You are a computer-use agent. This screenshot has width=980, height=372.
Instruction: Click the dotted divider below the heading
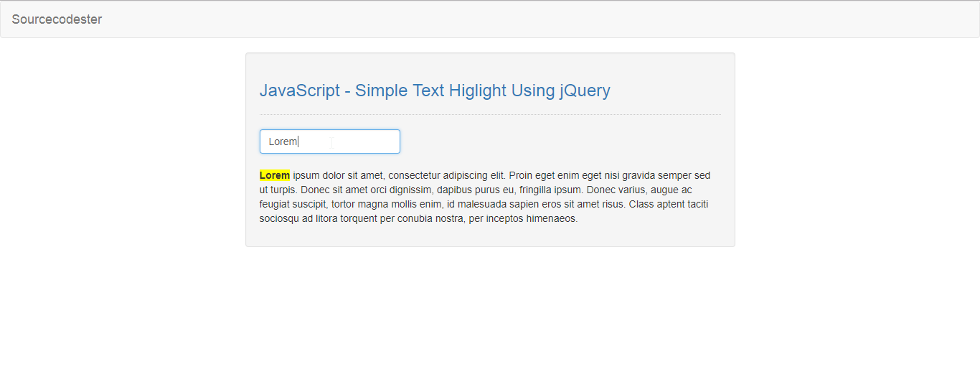[490, 114]
